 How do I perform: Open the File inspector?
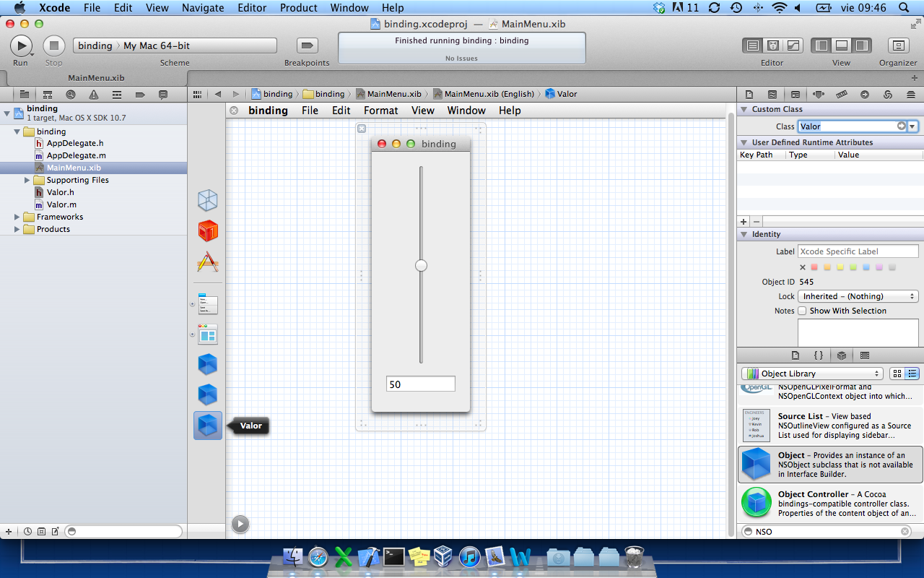[x=749, y=94]
